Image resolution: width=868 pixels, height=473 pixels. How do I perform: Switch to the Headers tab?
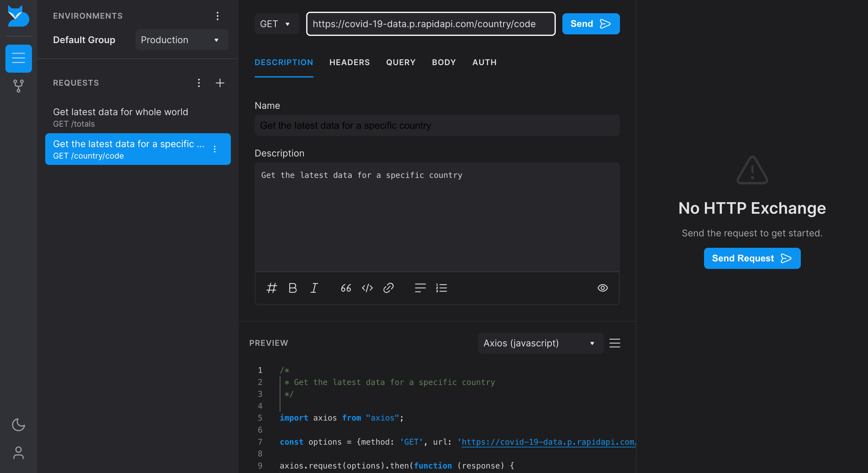349,62
